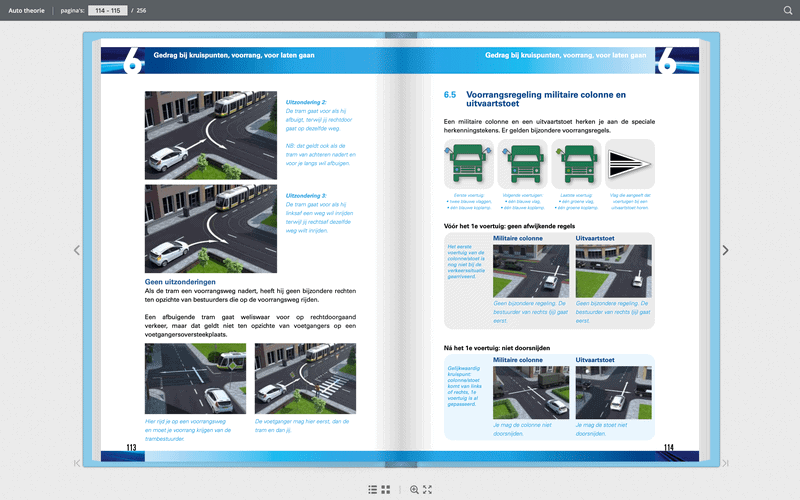Click the "pagina's:" label
The image size is (800, 500).
tap(72, 10)
